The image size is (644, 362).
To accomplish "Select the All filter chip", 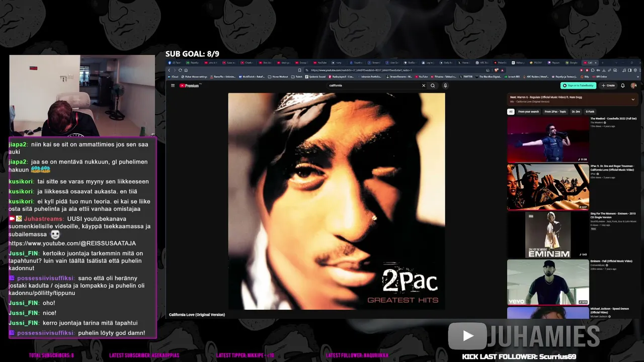I will pyautogui.click(x=511, y=112).
